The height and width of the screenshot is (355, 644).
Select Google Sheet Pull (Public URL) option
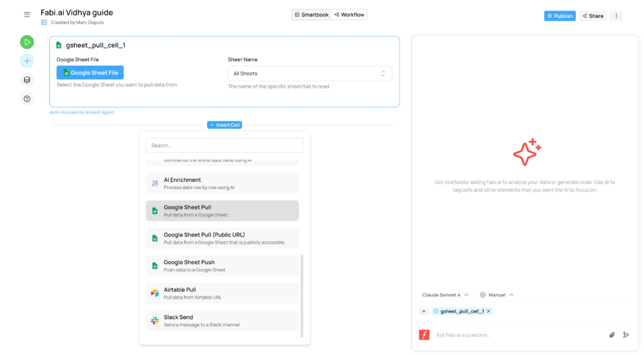coord(222,238)
